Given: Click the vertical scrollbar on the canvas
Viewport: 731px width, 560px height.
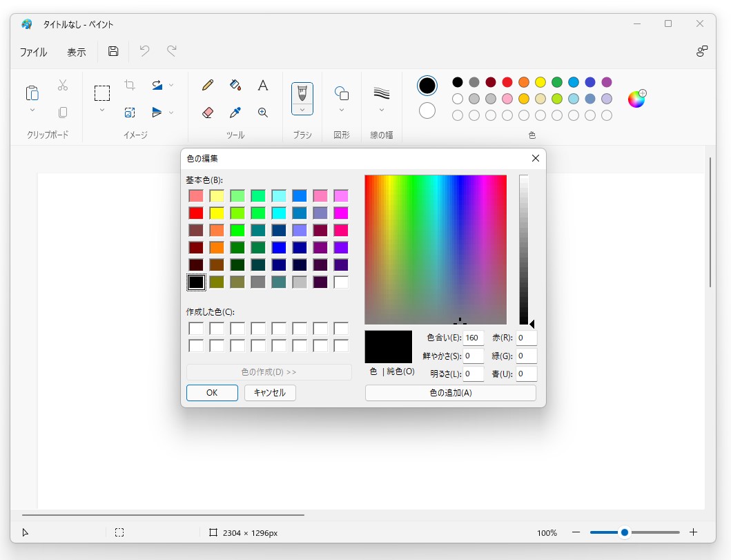Looking at the screenshot, I should 710,222.
